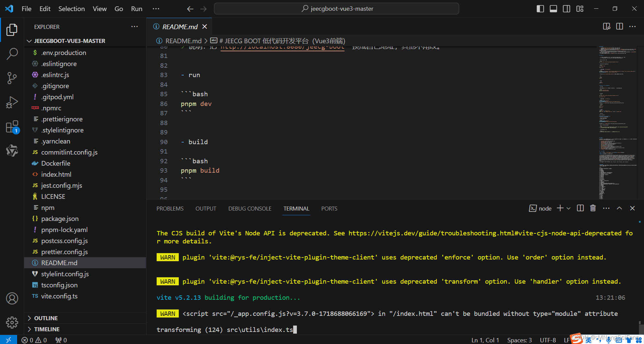The width and height of the screenshot is (644, 344).
Task: Open the Search view icon
Action: pos(12,54)
